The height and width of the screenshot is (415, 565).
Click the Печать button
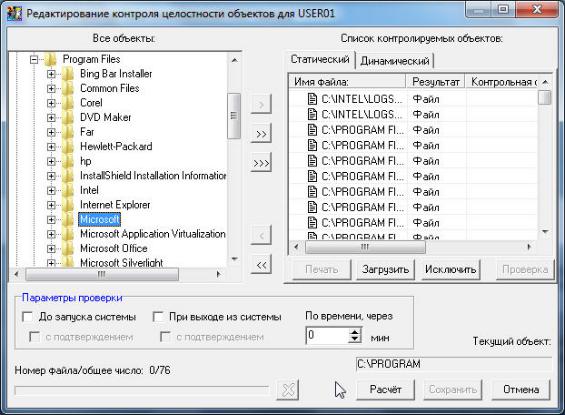click(321, 269)
